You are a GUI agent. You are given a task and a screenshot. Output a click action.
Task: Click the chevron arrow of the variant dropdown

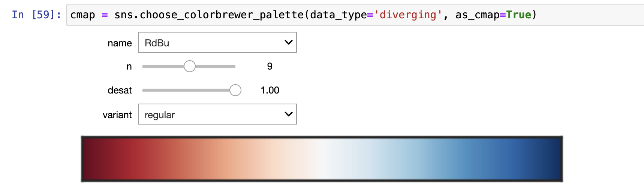tap(288, 114)
